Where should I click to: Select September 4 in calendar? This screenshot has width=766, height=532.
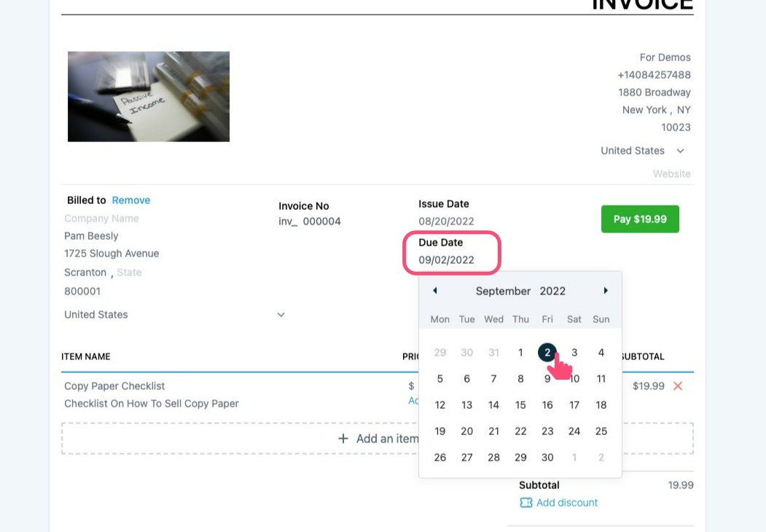[601, 352]
